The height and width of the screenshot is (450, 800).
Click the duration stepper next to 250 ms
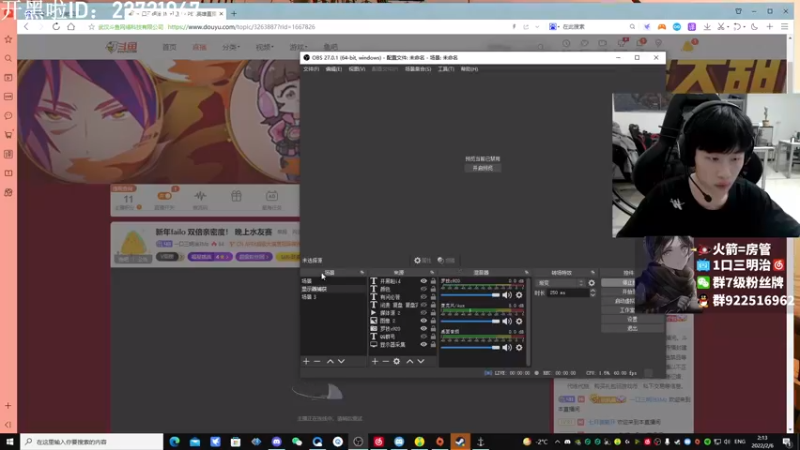tap(592, 293)
